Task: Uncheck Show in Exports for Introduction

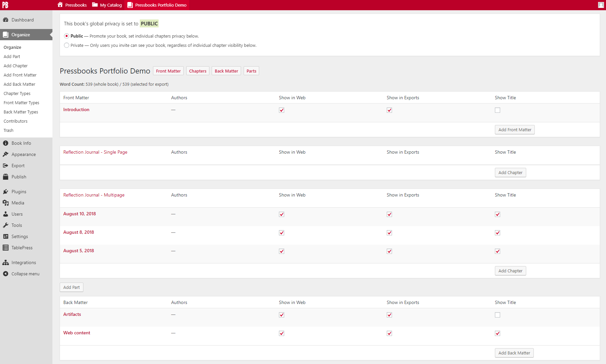Action: (389, 110)
